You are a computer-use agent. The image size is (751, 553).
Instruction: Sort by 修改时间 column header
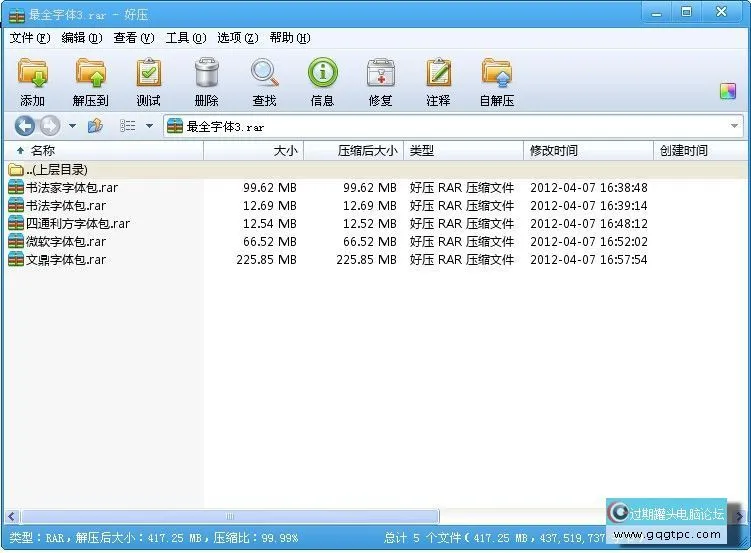click(x=589, y=151)
